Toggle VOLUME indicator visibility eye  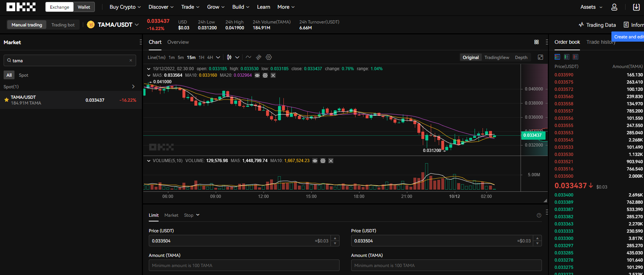point(315,161)
